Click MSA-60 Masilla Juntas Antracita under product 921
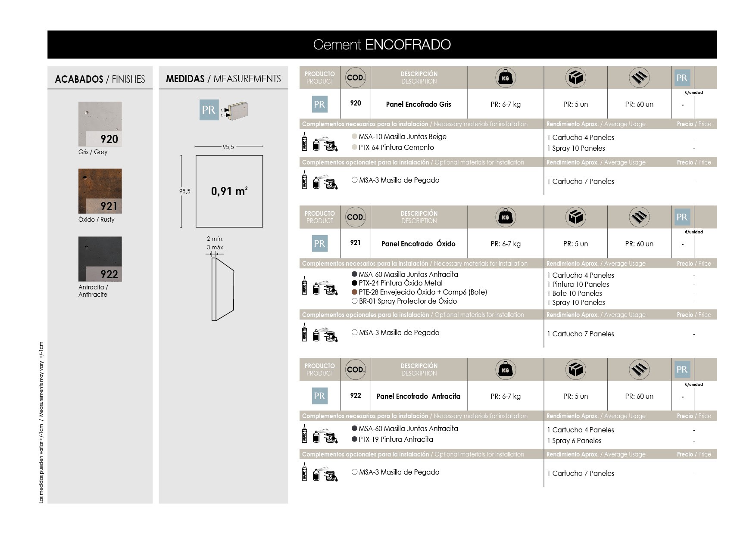The width and height of the screenshot is (756, 534). pyautogui.click(x=409, y=274)
